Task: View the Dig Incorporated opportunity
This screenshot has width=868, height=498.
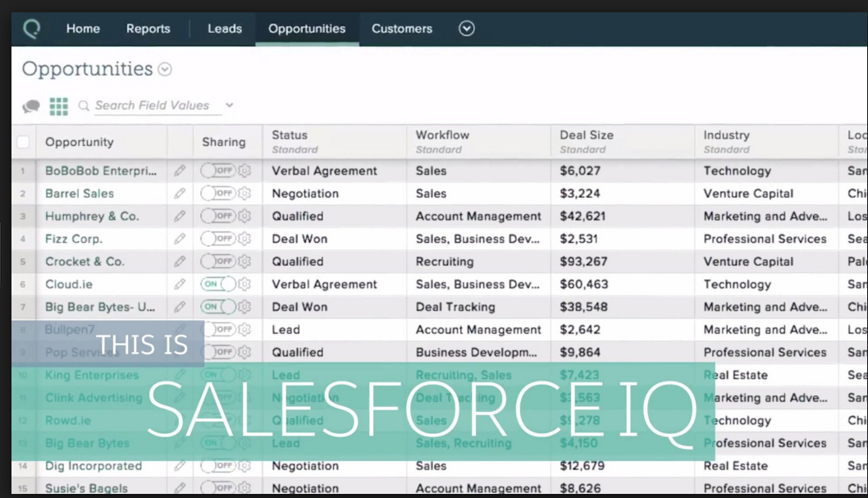Action: pos(94,466)
